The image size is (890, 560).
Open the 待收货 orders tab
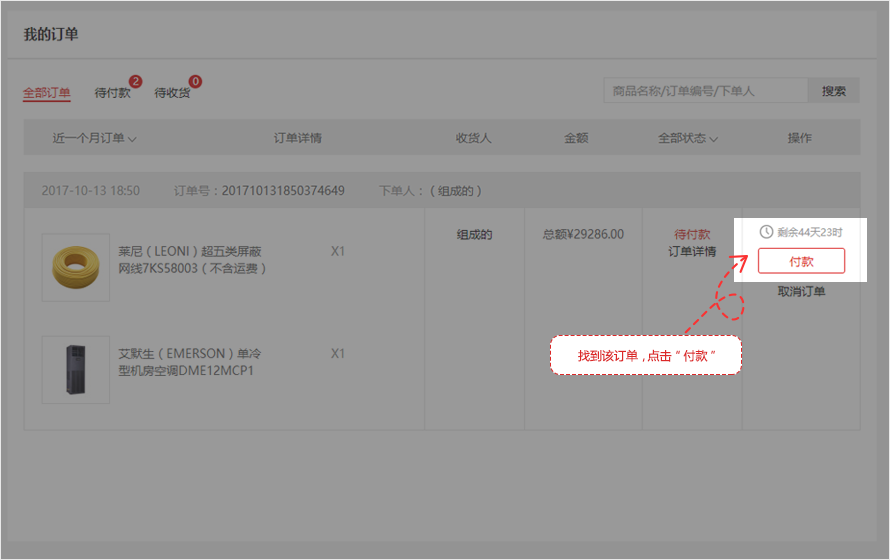click(x=172, y=93)
